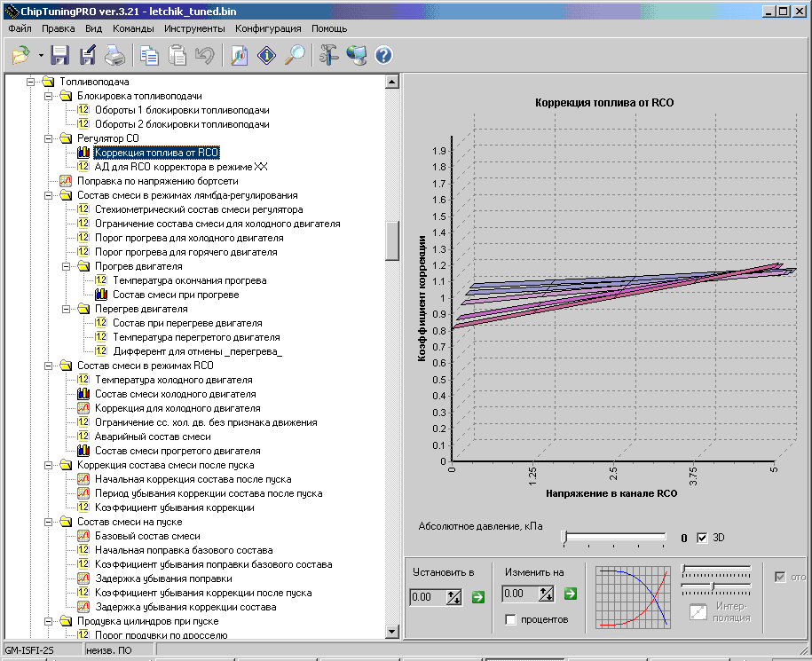Click the globe and monitor network icon
Screen dimensions: 812x661
click(356, 56)
